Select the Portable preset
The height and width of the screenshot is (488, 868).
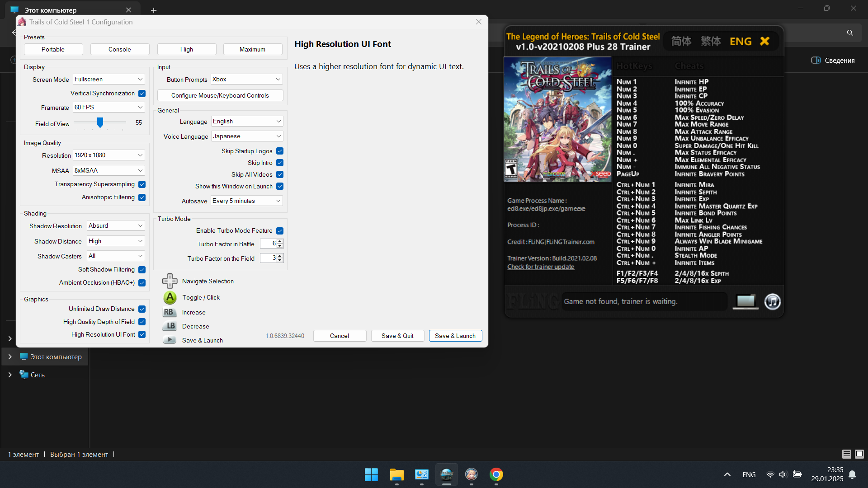point(53,49)
